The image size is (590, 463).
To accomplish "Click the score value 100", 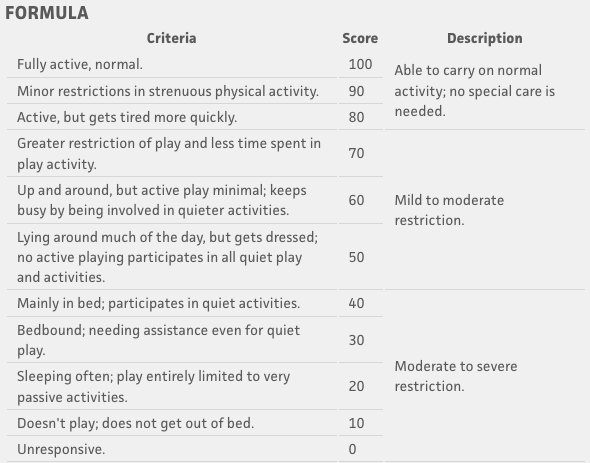I will [x=360, y=64].
